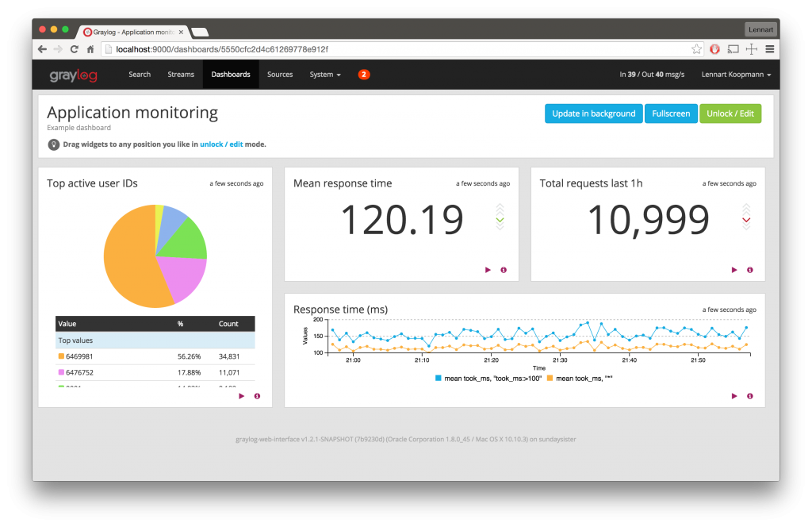Replay the search for Total requests last 1h

pos(733,270)
